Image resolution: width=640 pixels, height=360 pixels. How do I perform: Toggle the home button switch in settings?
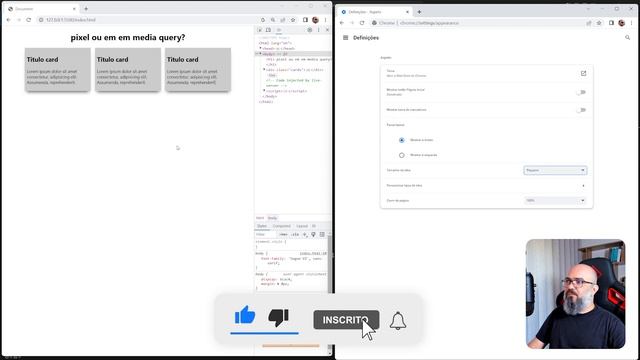[x=581, y=92]
